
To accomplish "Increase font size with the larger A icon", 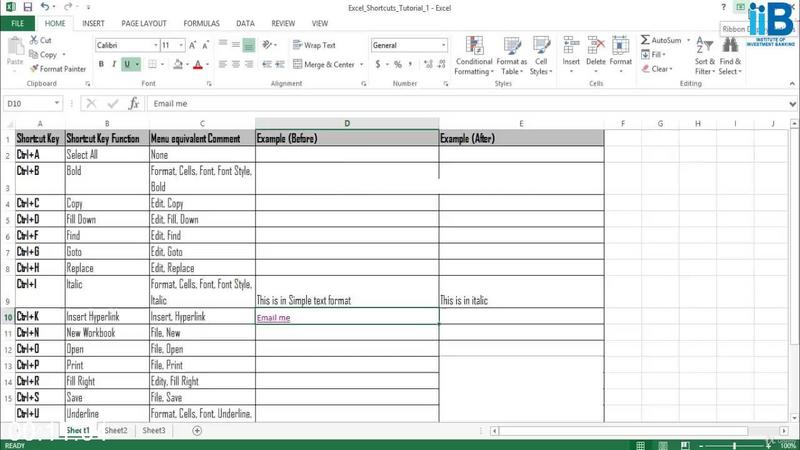I will pyautogui.click(x=192, y=45).
